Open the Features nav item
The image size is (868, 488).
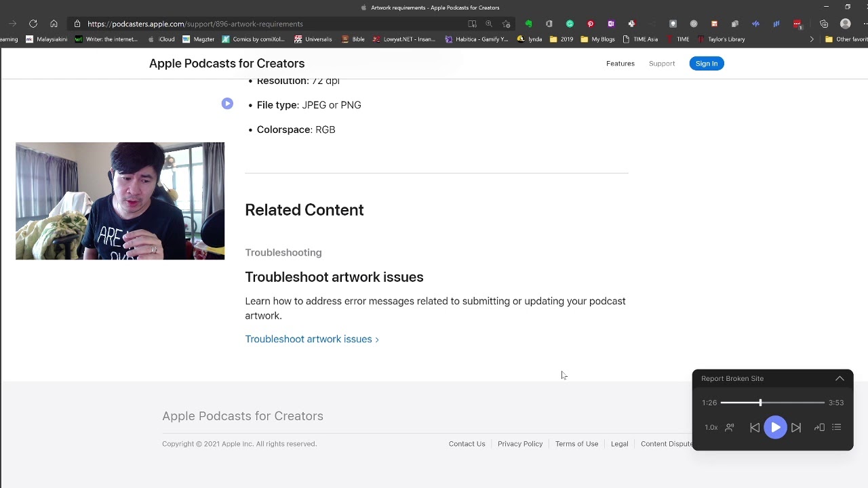pos(620,64)
